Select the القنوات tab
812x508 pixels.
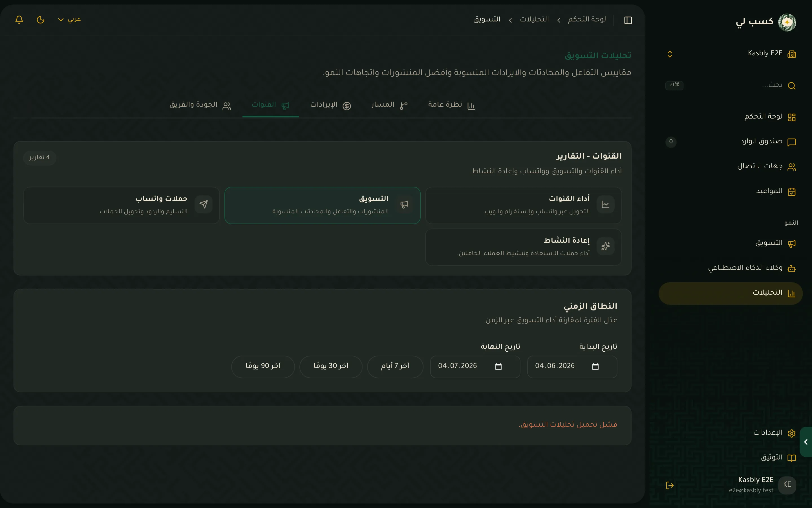click(270, 105)
